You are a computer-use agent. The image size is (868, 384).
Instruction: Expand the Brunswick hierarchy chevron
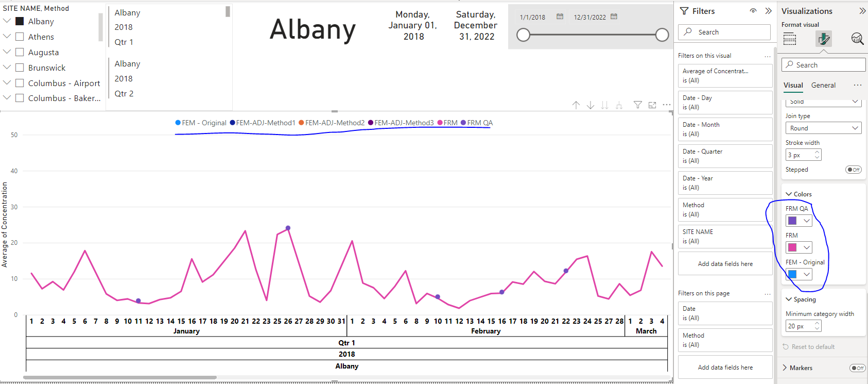click(x=7, y=68)
